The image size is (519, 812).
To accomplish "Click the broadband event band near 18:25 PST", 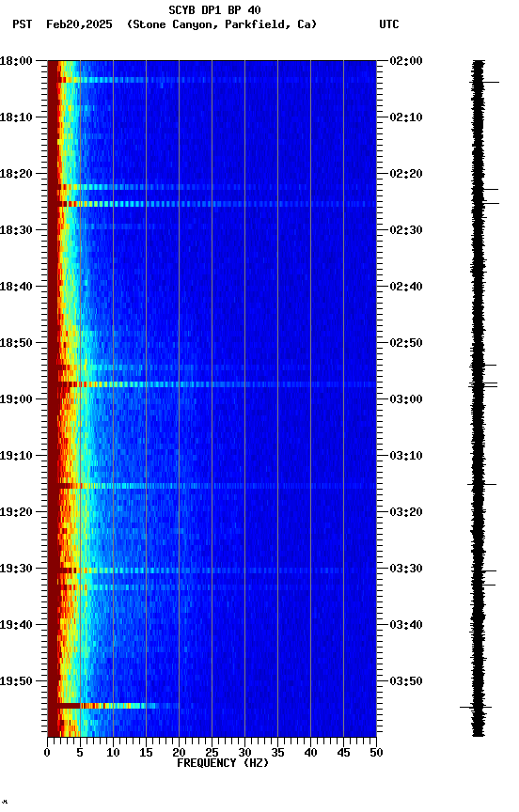I will [212, 204].
